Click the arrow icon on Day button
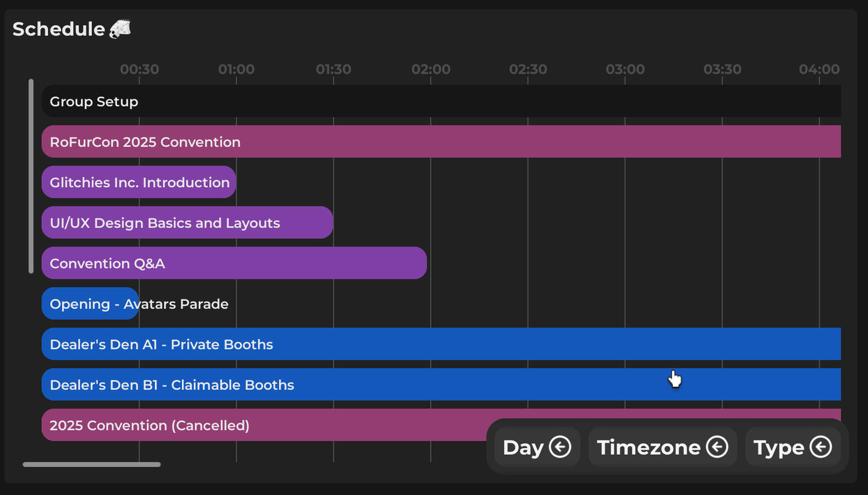 pyautogui.click(x=560, y=447)
